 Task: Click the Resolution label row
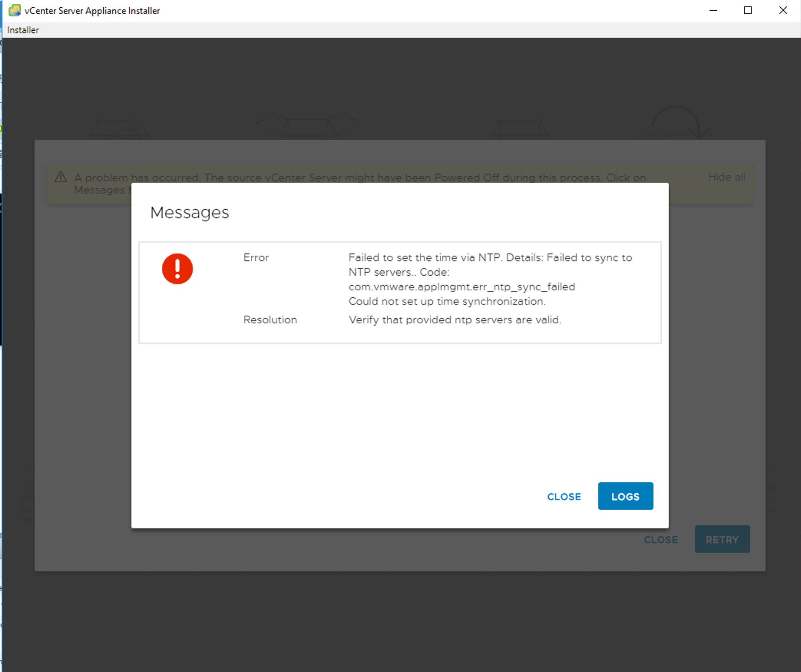point(270,319)
